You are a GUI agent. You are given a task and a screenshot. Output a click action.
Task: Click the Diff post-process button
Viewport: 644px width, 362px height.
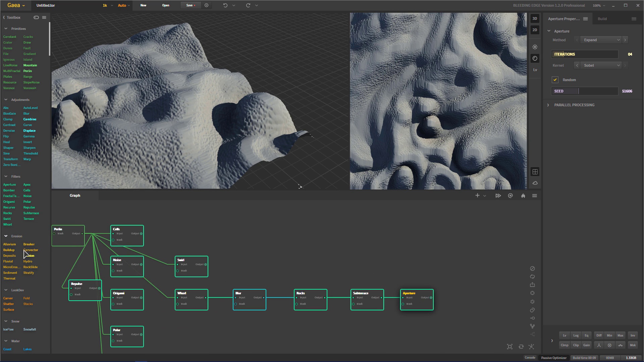click(599, 336)
